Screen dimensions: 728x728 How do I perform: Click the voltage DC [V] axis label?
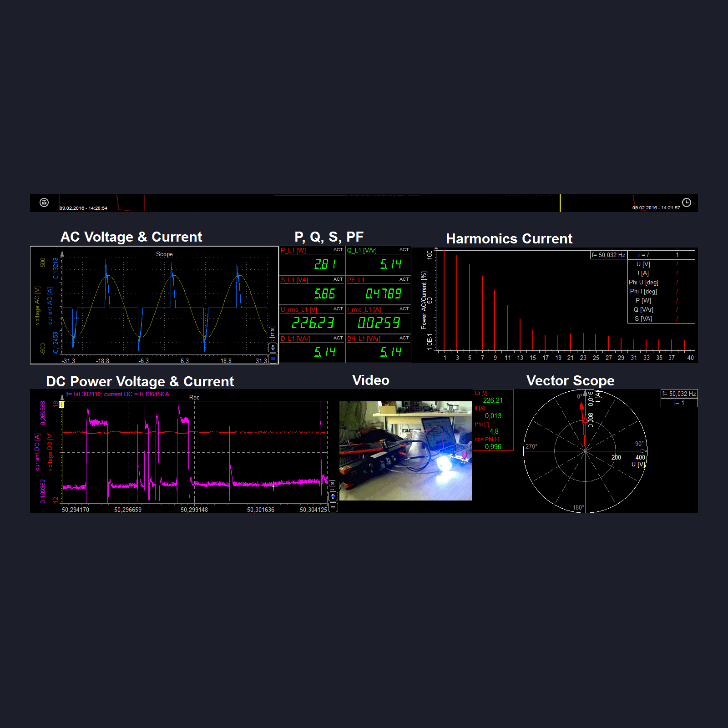(50, 452)
